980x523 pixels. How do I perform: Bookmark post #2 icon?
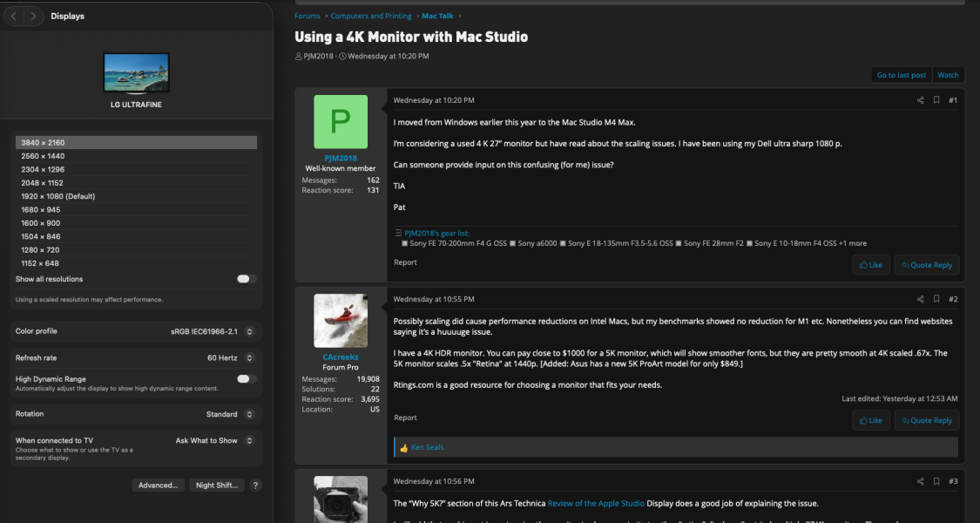coord(936,299)
